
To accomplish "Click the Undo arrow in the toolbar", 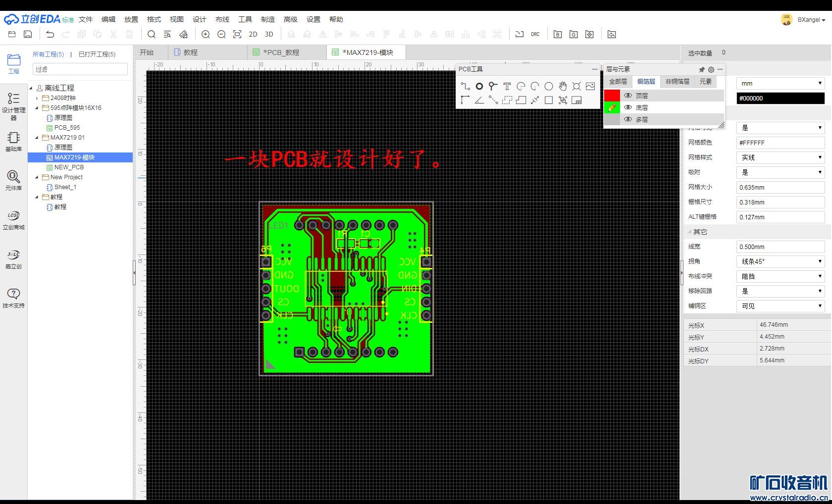I will point(50,34).
